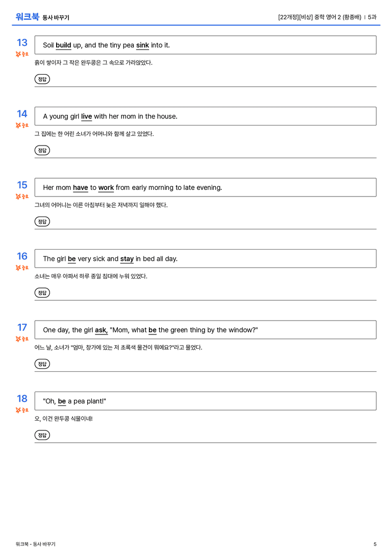
Task: Click the underlined word 'build' in sentence 13
Action: 63,45
